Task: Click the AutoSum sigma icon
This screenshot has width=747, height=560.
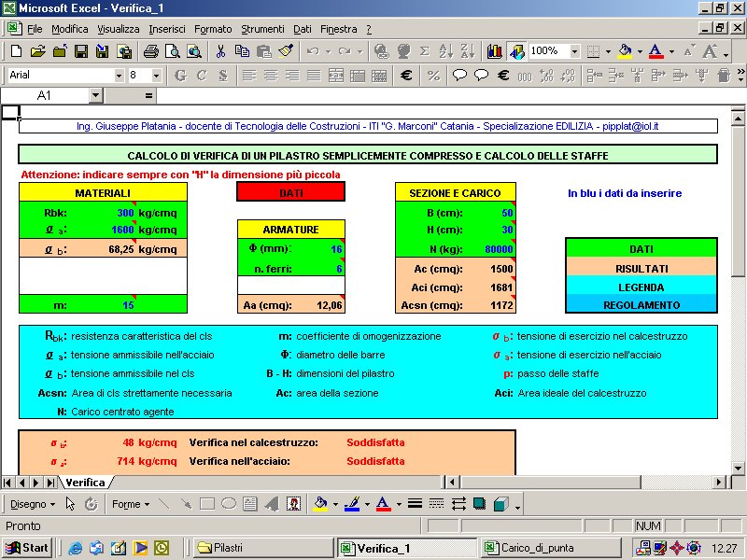Action: (x=424, y=51)
